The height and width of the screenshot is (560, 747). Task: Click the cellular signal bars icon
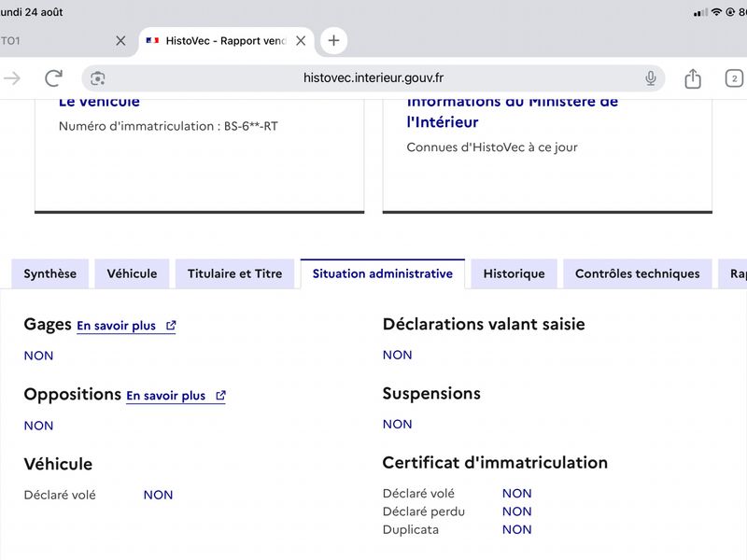pos(701,12)
